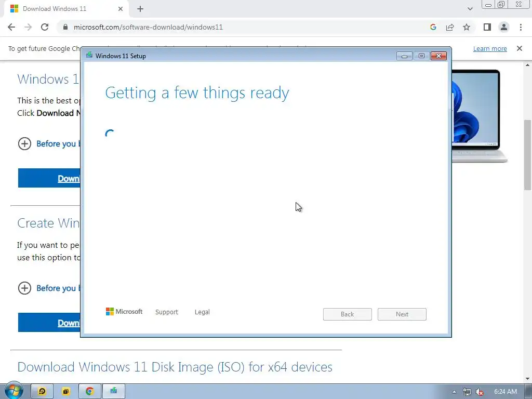Open Chrome side panel icon
The height and width of the screenshot is (399, 532).
(487, 27)
